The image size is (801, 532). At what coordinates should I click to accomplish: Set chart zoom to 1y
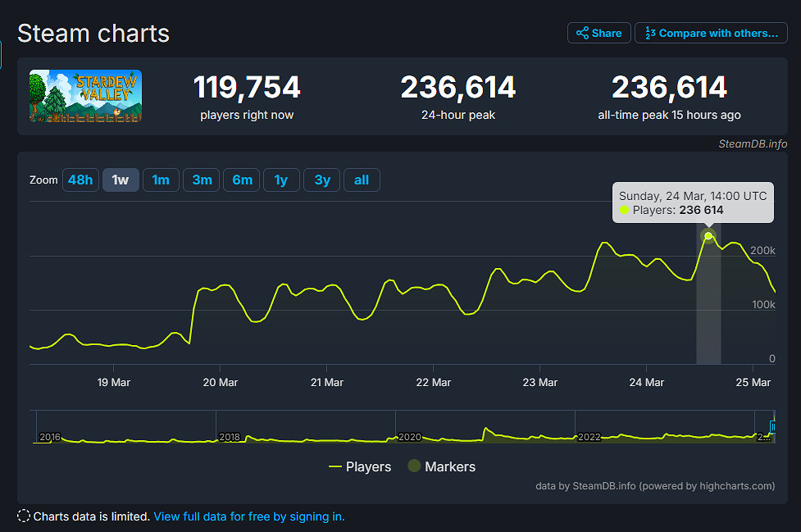click(x=281, y=180)
